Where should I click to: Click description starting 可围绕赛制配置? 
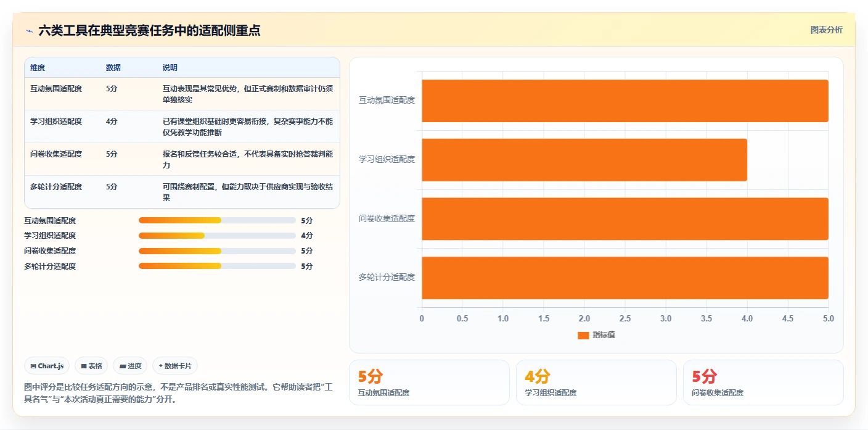pyautogui.click(x=248, y=192)
